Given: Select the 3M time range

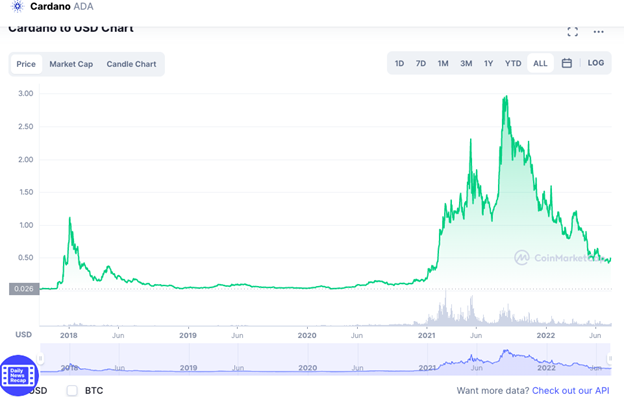Looking at the screenshot, I should click(x=466, y=63).
